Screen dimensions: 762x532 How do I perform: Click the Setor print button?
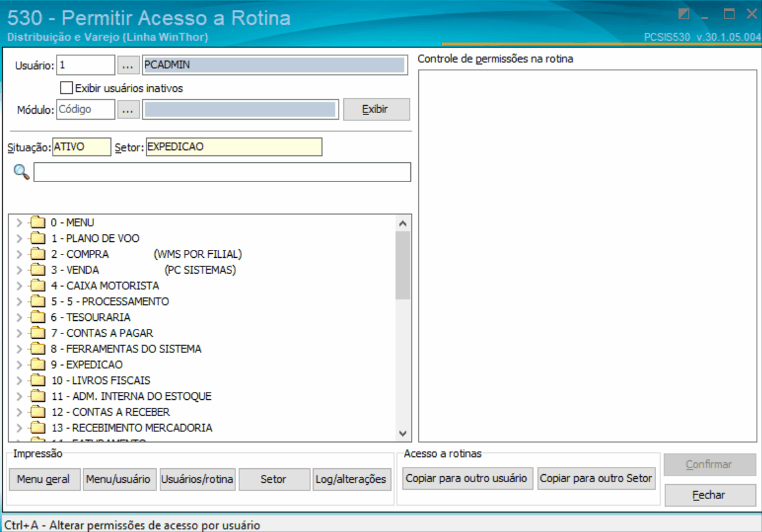tap(274, 479)
